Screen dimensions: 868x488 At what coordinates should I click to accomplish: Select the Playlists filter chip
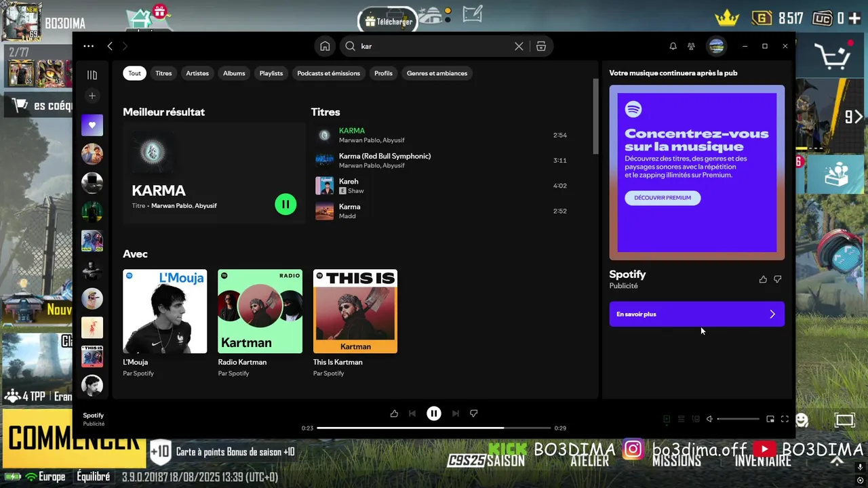(271, 73)
